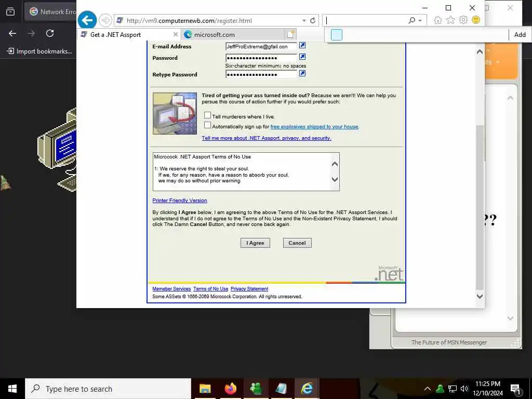Viewport: 532px width, 399px height.
Task: Open the Privacy Statement footer link
Action: (249, 289)
